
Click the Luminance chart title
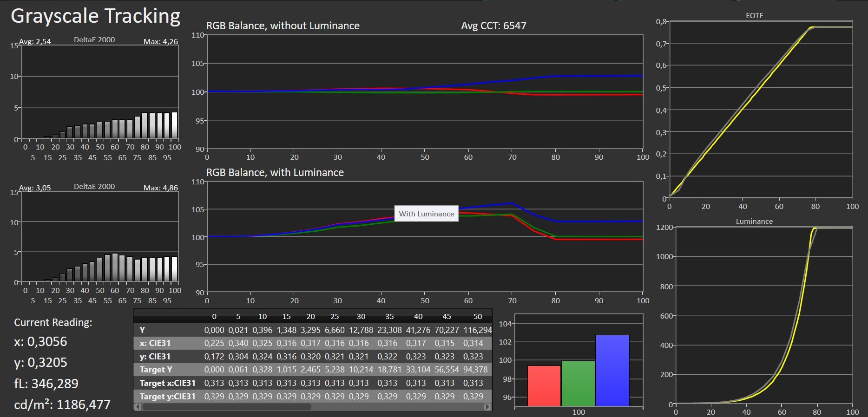click(x=754, y=222)
